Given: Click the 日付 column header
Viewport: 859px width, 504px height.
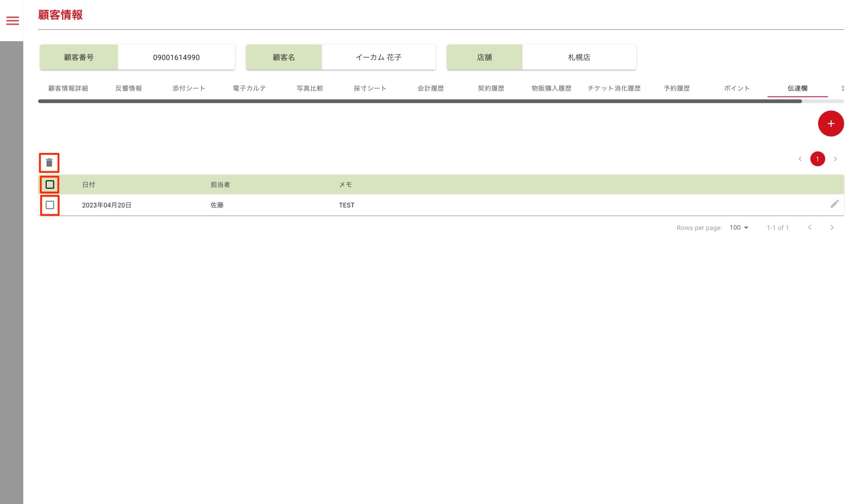Looking at the screenshot, I should [x=89, y=184].
